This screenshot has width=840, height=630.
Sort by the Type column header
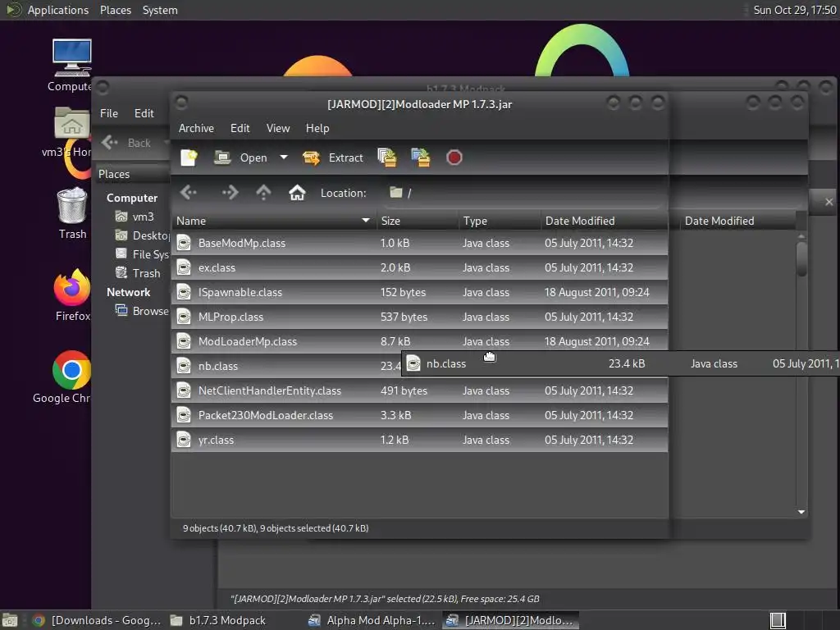500,221
